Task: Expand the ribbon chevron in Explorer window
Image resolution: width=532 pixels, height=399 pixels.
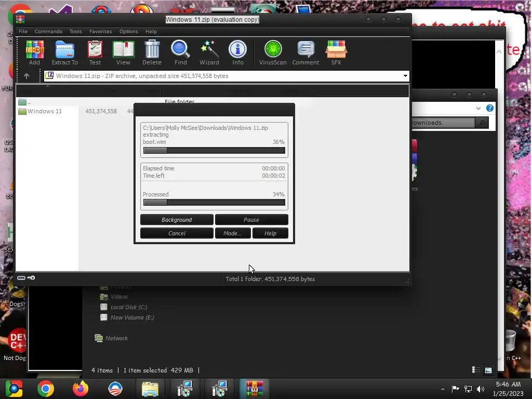Action: (x=478, y=108)
